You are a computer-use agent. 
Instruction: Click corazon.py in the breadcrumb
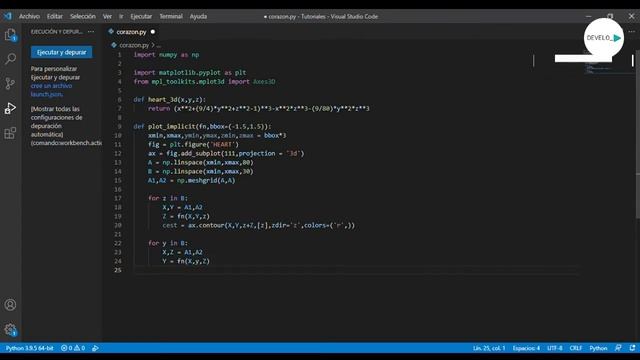(x=134, y=45)
